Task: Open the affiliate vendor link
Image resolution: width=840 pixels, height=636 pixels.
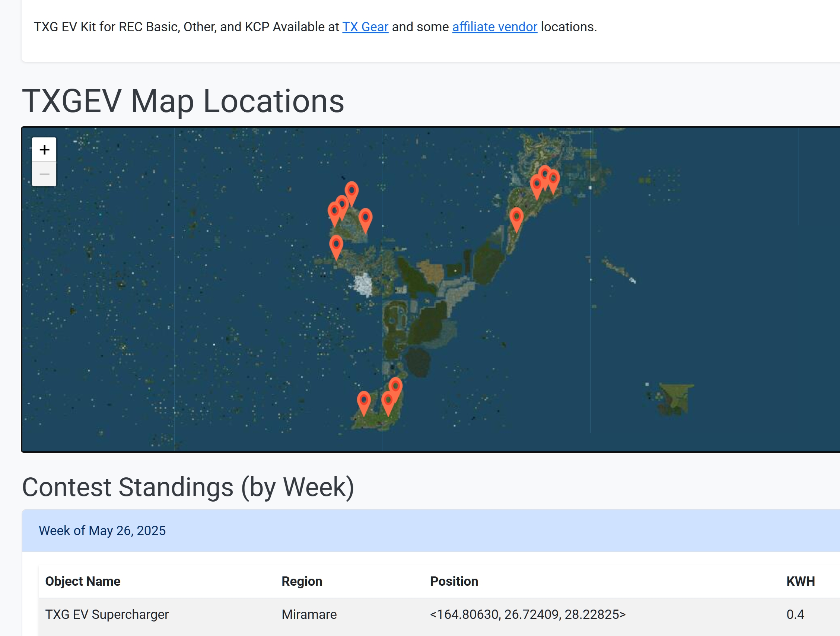Action: [494, 27]
